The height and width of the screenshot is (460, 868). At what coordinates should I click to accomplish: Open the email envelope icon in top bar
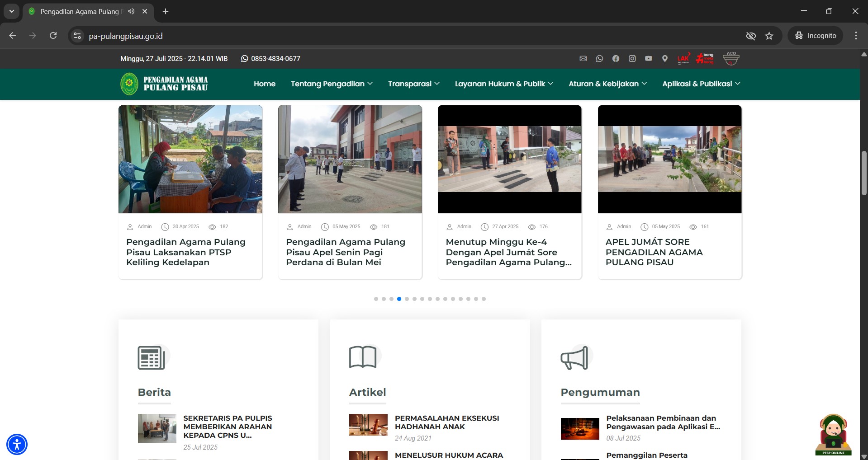tap(583, 59)
